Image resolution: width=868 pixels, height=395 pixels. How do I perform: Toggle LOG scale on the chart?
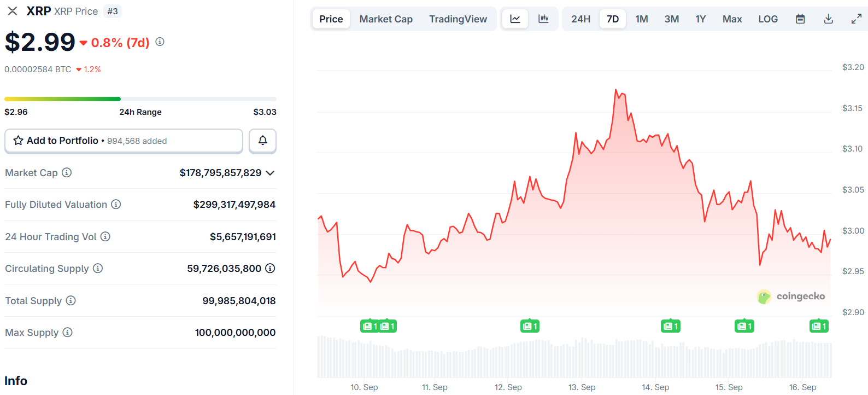click(x=768, y=19)
